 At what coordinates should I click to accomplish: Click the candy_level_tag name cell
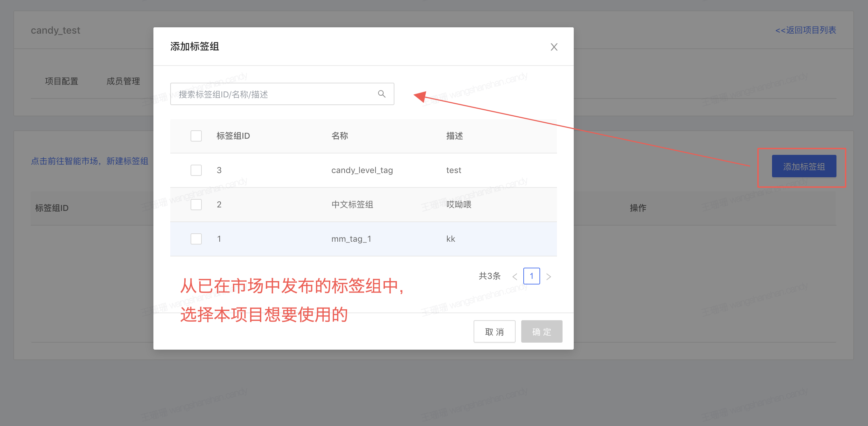(x=362, y=170)
